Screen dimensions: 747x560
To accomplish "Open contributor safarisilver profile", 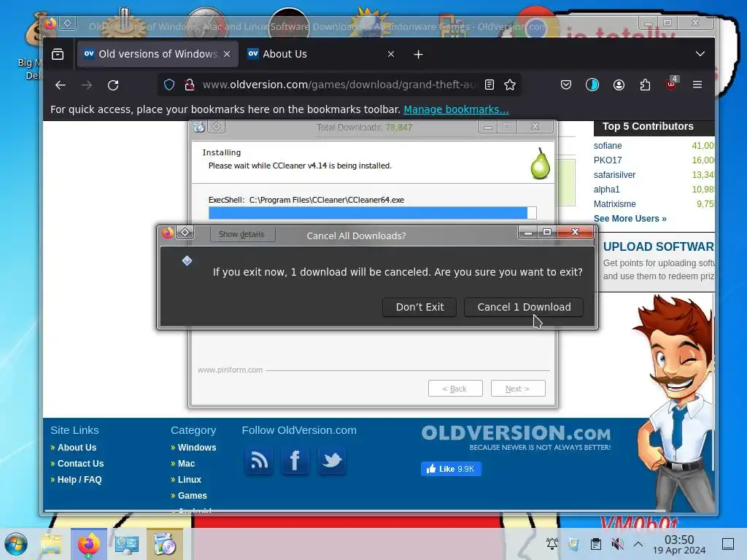I will (614, 175).
